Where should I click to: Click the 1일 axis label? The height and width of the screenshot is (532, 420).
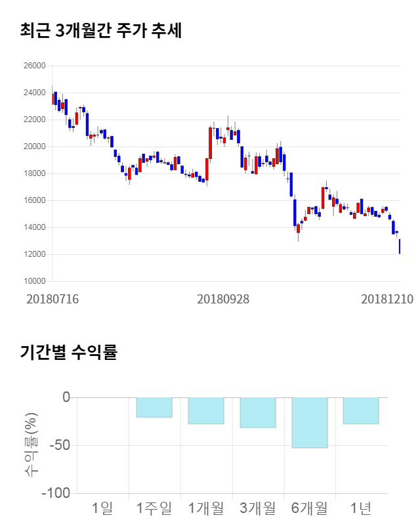pyautogui.click(x=102, y=508)
